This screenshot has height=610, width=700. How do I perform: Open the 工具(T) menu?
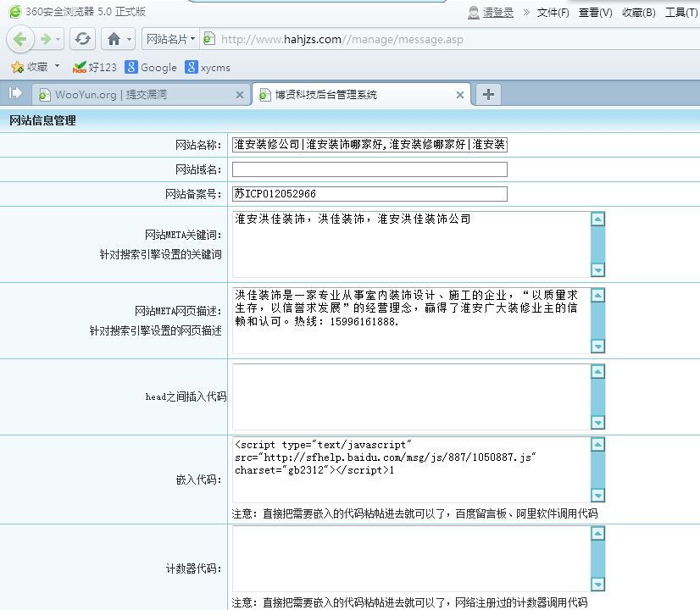[681, 13]
